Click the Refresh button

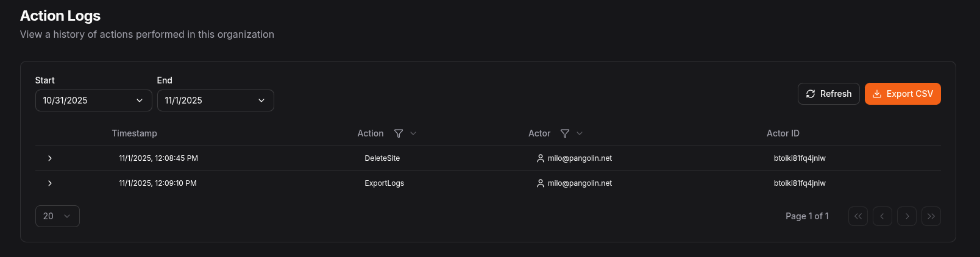(828, 94)
